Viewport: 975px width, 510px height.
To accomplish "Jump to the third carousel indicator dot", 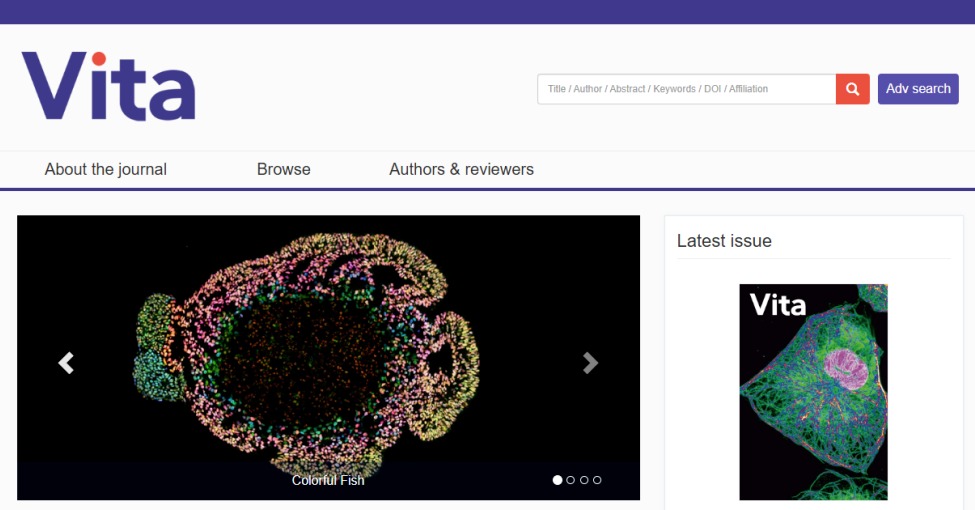I will 584,480.
